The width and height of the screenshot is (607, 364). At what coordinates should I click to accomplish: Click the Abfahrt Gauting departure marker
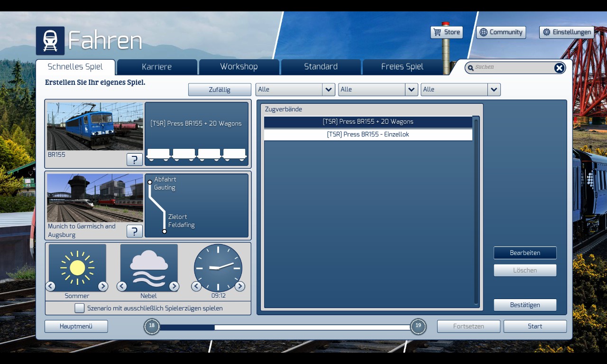click(150, 182)
